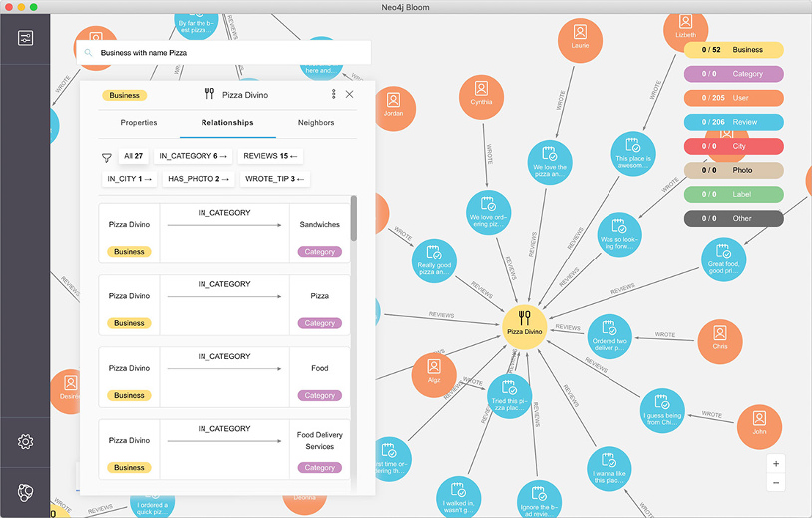Viewport: 812px width, 518px height.
Task: Select the 'Really good pizza' review node
Action: (434, 260)
